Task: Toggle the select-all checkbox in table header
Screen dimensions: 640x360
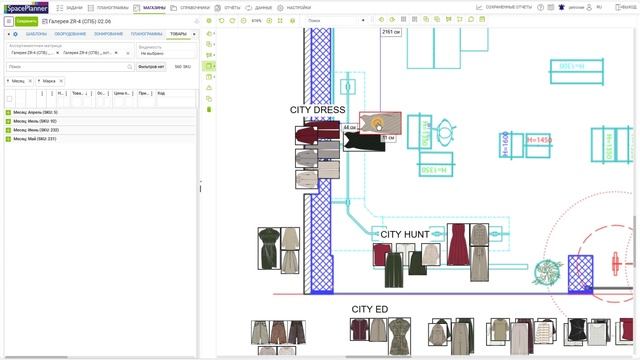Action: click(9, 99)
